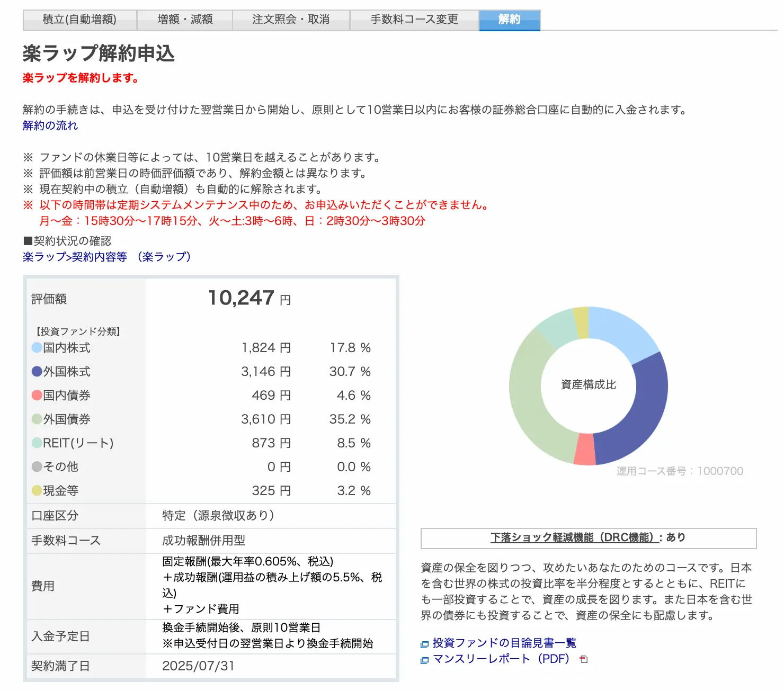Click the 資産構成比 chart center label
This screenshot has width=784, height=691.
(x=589, y=385)
